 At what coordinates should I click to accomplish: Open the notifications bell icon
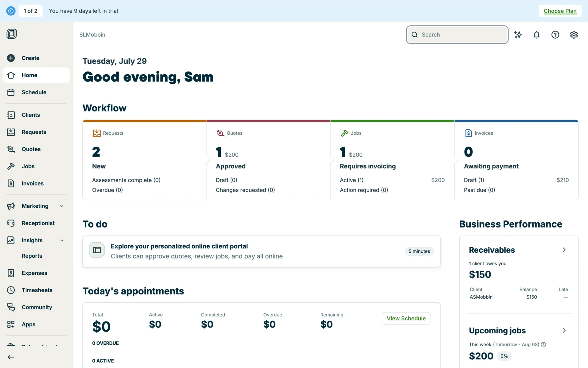537,35
